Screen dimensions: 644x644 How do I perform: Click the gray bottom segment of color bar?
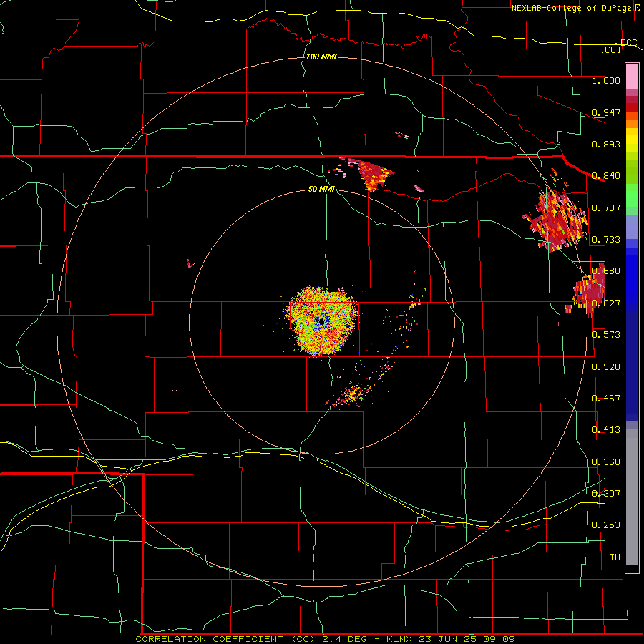tap(632, 497)
